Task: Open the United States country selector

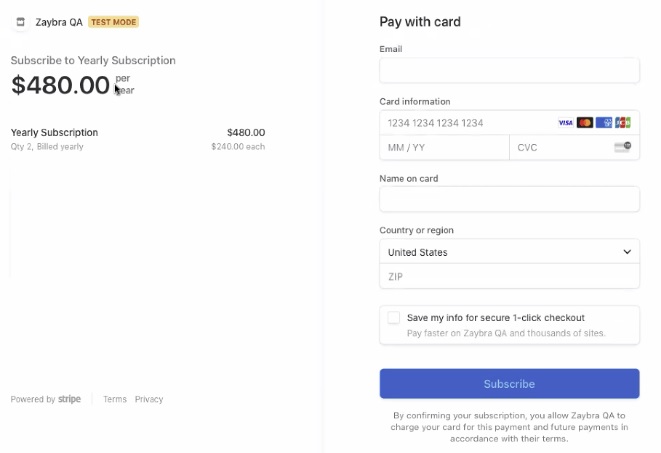Action: tap(509, 252)
